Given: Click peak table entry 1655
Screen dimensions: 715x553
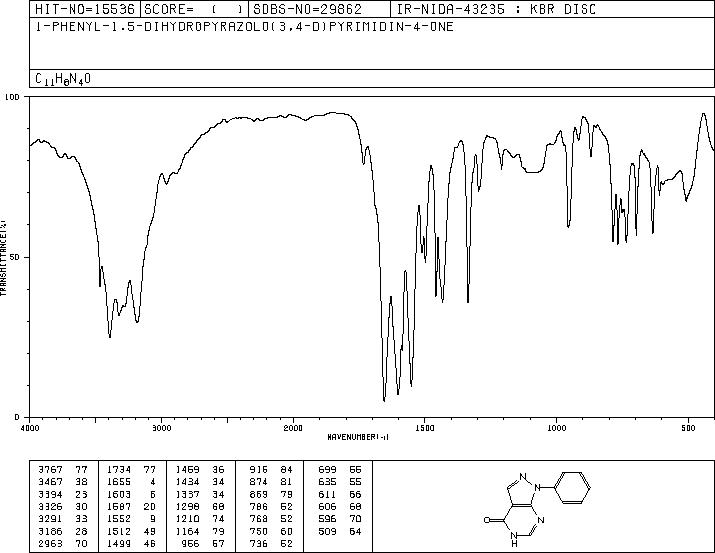Looking at the screenshot, I should pos(119,482).
